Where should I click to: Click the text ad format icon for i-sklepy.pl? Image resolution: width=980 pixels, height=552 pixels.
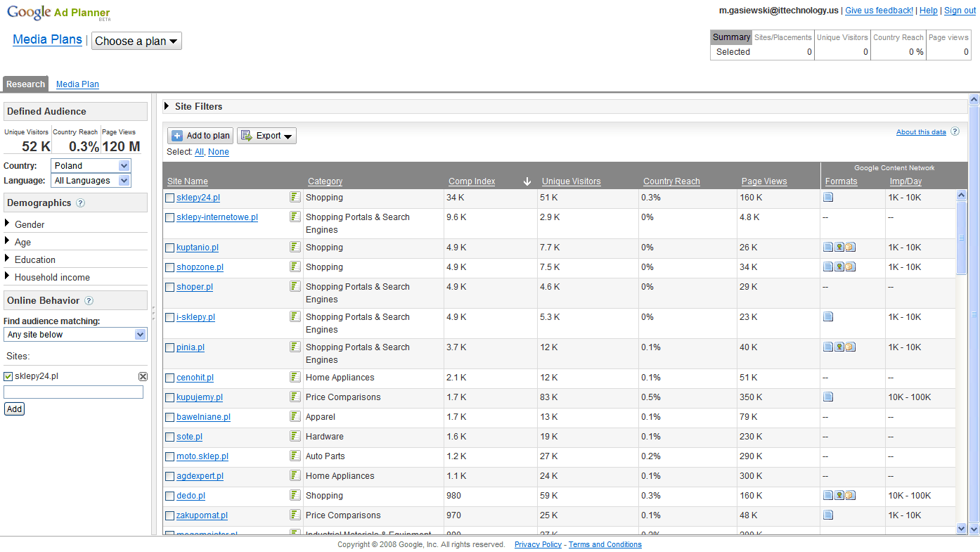[x=828, y=317]
